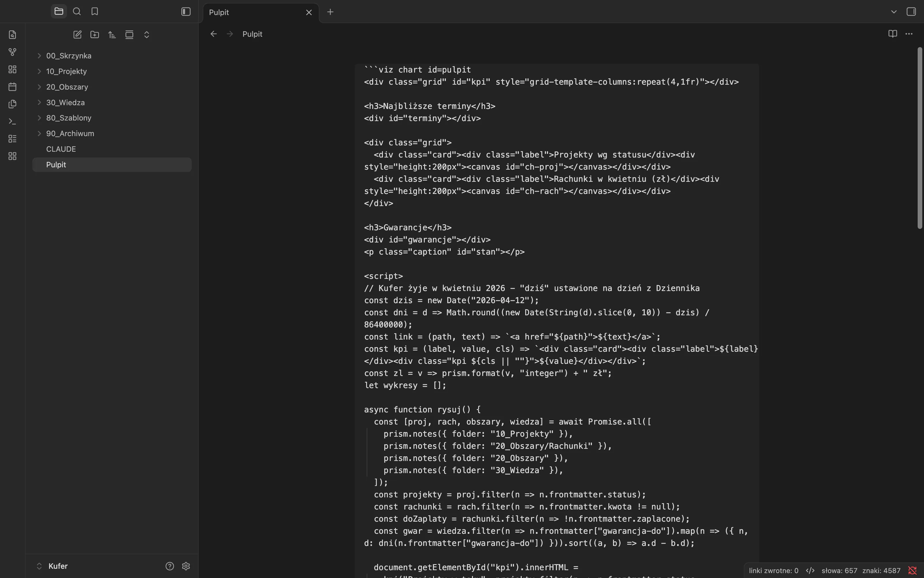Click linki zwrotne: 0 in status bar

point(774,571)
